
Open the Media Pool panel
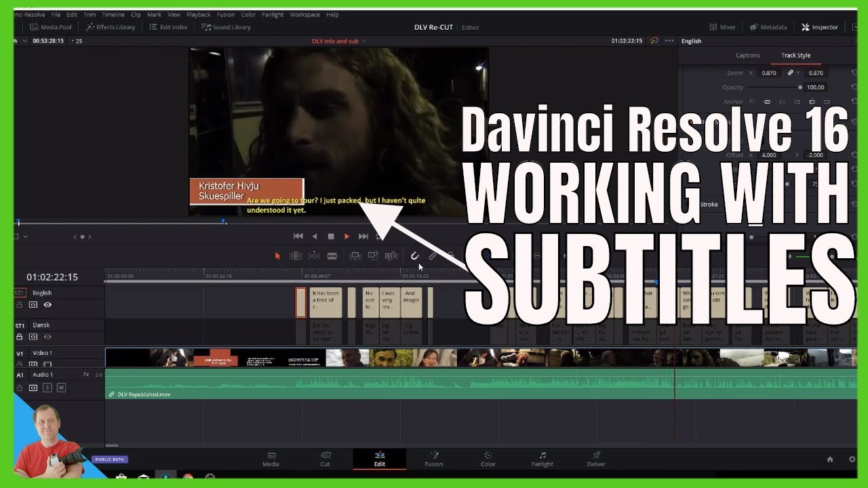50,27
